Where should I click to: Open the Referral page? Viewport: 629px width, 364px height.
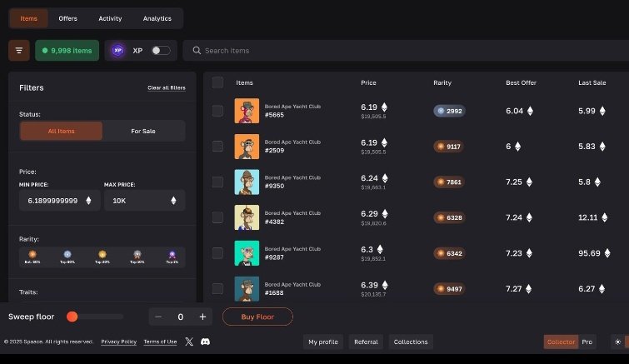[366, 342]
